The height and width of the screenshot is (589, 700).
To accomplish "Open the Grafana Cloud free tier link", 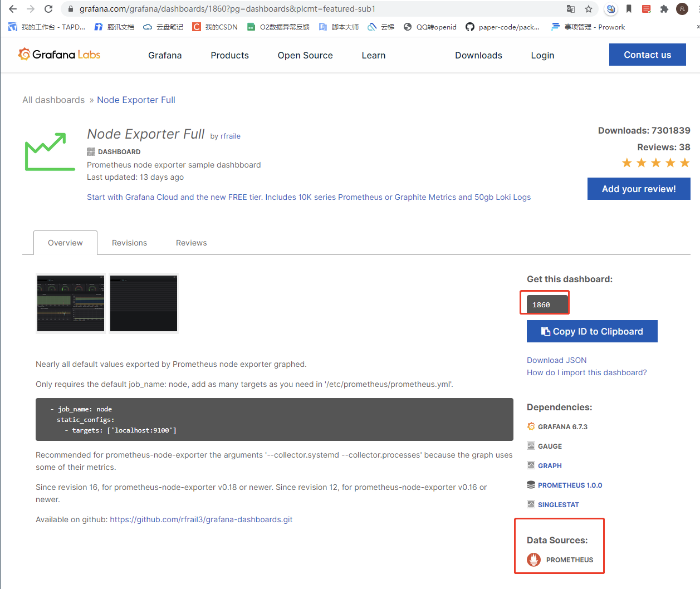I will tap(309, 197).
